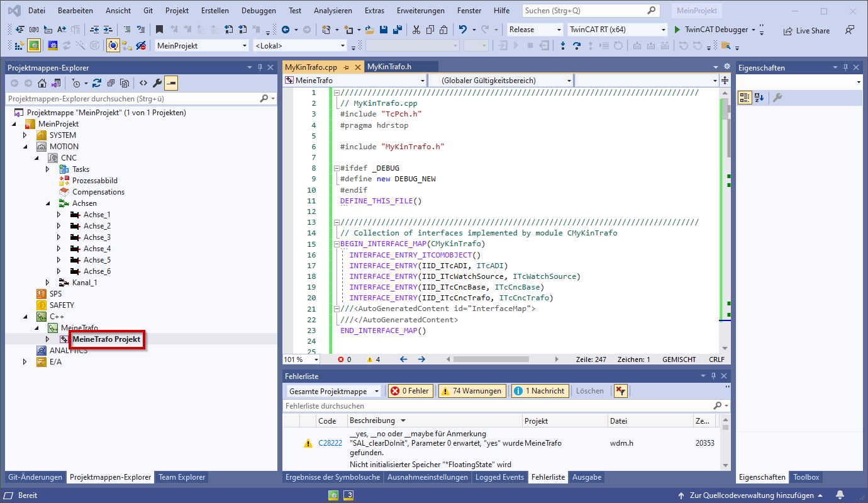Switch to the Ausgabe tab
The image size is (868, 503).
587,477
